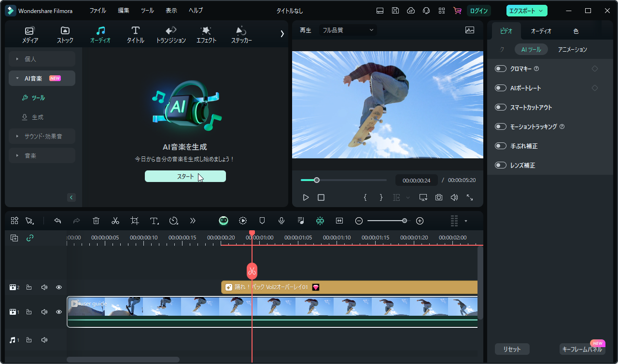Screen dimensions: 618x364
Task: Toggle the レンズ補正 lens correction switch
Action: 501,165
